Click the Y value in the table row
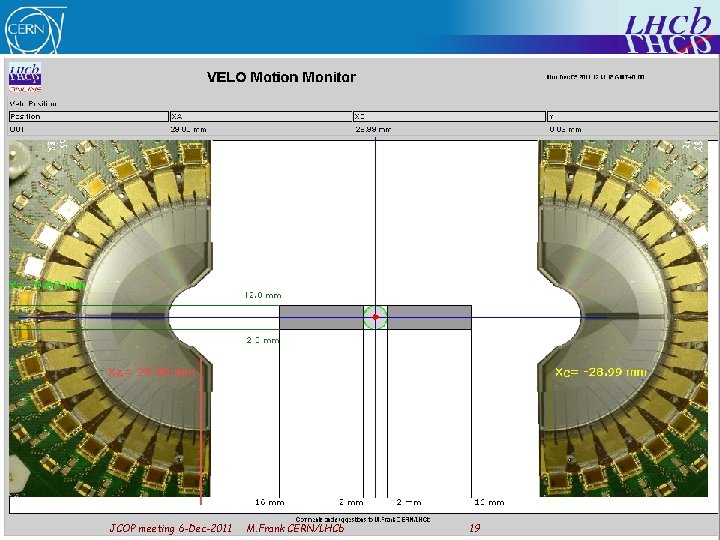 [x=565, y=129]
